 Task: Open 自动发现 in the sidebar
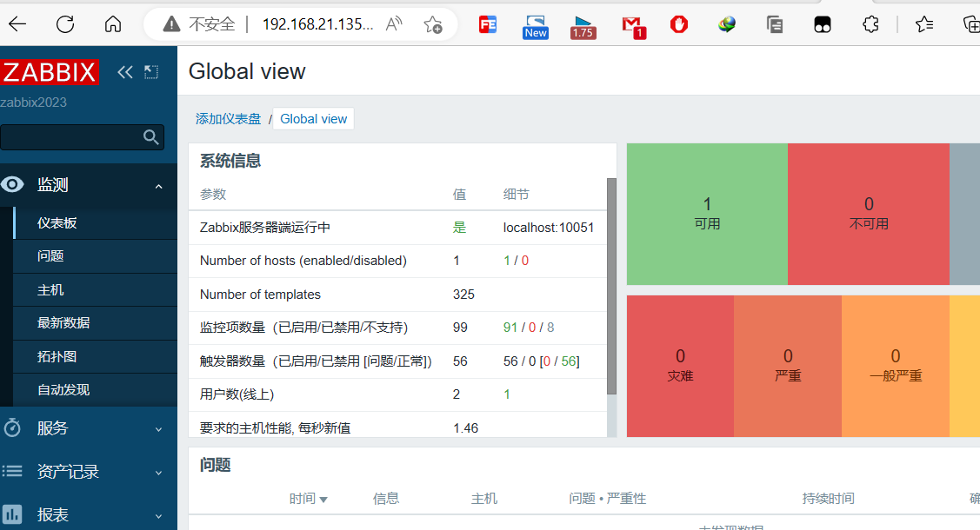pyautogui.click(x=95, y=389)
